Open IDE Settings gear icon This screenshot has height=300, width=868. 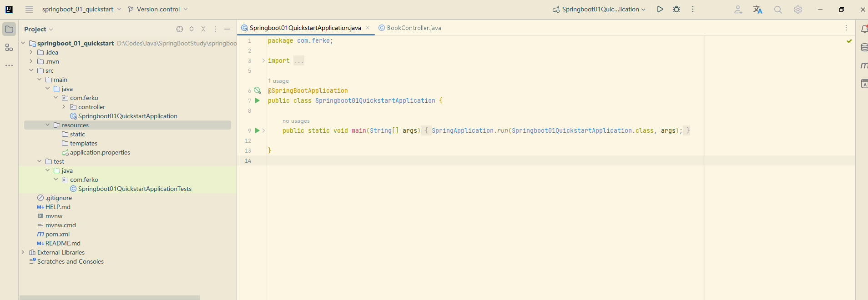[798, 10]
